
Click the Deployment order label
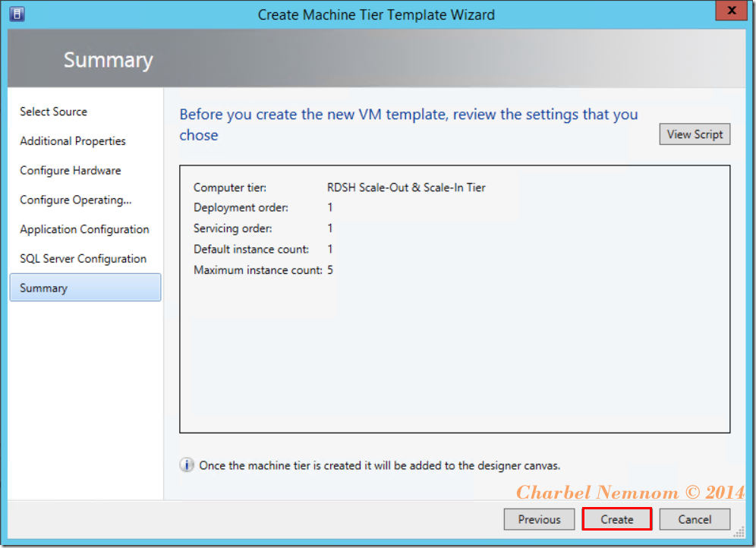point(241,208)
